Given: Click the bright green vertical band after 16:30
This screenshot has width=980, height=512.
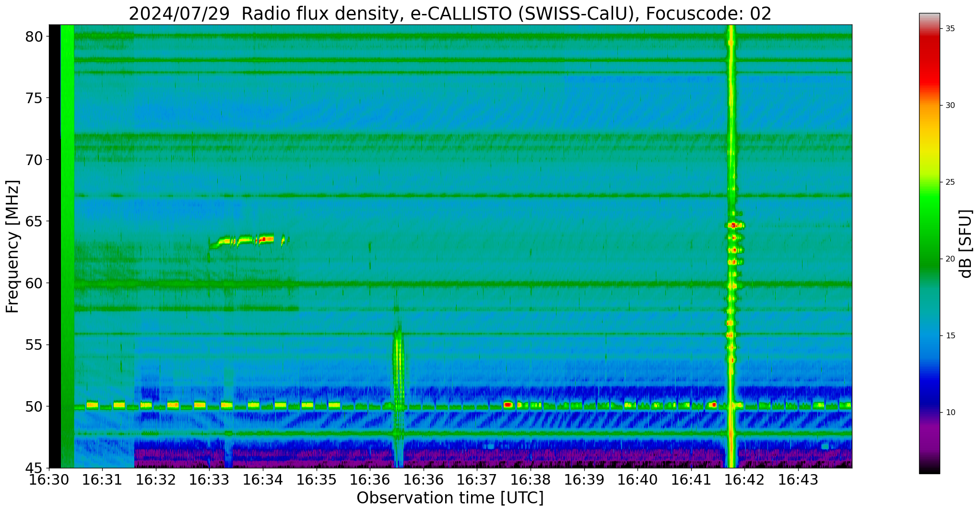Looking at the screenshot, I should point(68,246).
